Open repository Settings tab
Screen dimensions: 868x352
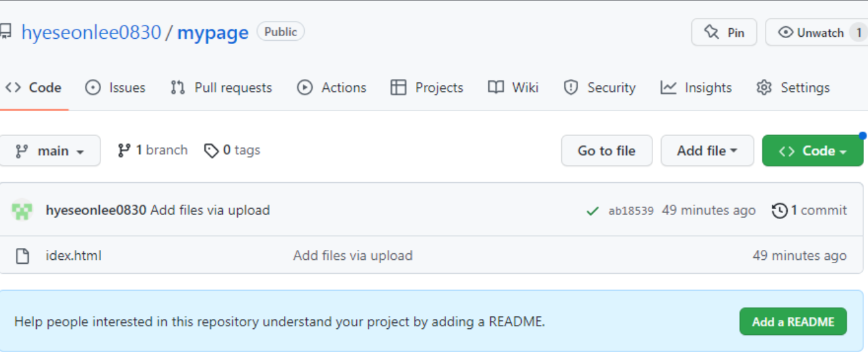pyautogui.click(x=793, y=88)
